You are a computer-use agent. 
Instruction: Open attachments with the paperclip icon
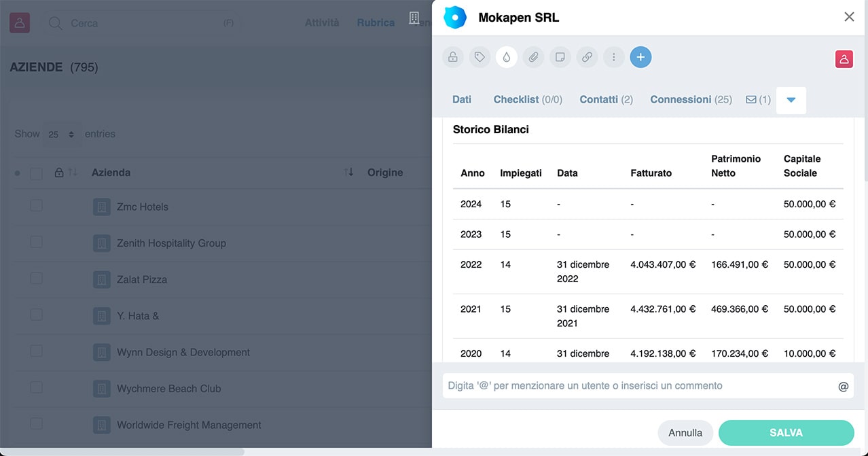tap(533, 58)
